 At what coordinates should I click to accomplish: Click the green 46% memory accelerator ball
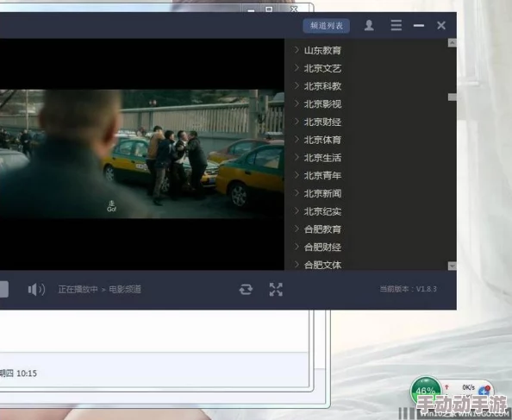426,391
